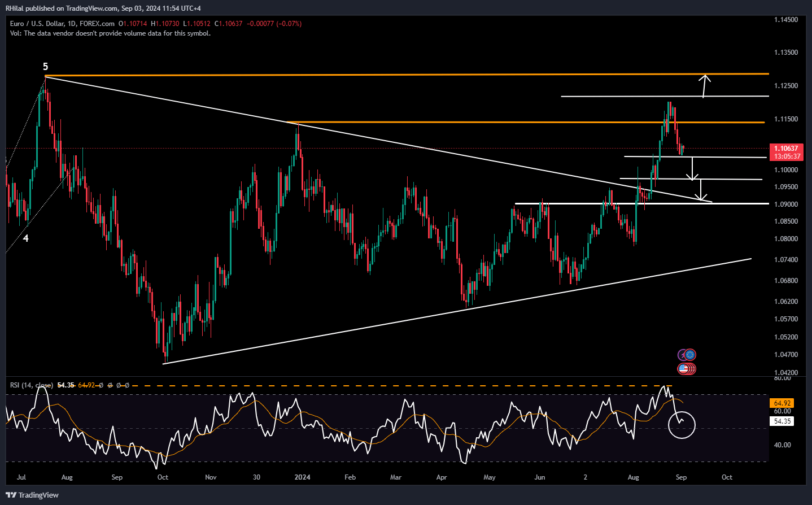Click the 1.06800 price axis label

(x=786, y=281)
